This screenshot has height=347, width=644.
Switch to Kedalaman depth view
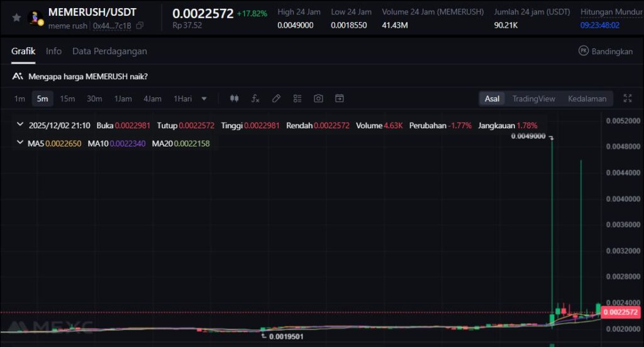(587, 99)
